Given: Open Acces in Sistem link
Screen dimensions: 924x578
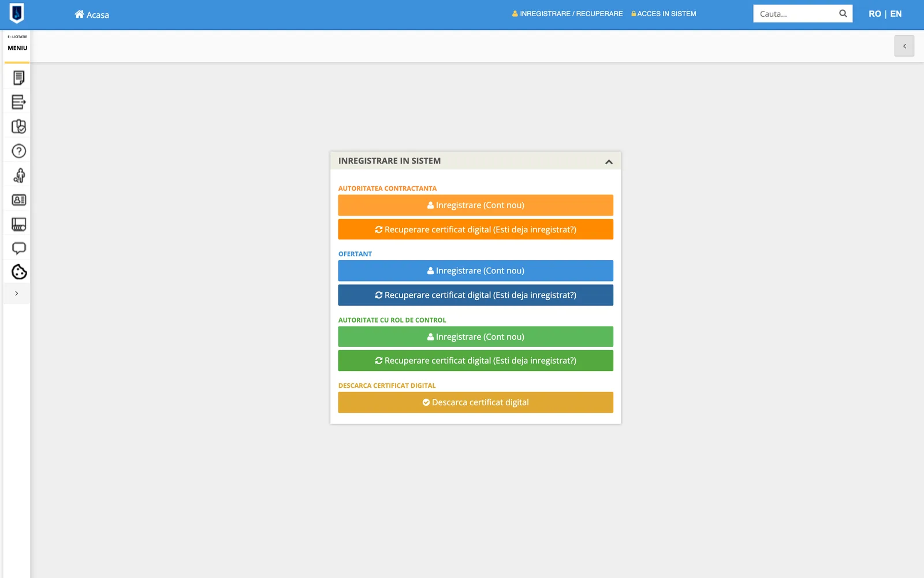Looking at the screenshot, I should [664, 13].
